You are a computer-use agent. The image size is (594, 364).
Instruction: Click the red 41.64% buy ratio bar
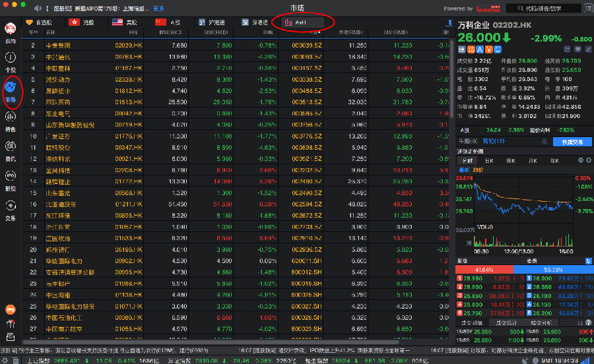[x=484, y=270]
